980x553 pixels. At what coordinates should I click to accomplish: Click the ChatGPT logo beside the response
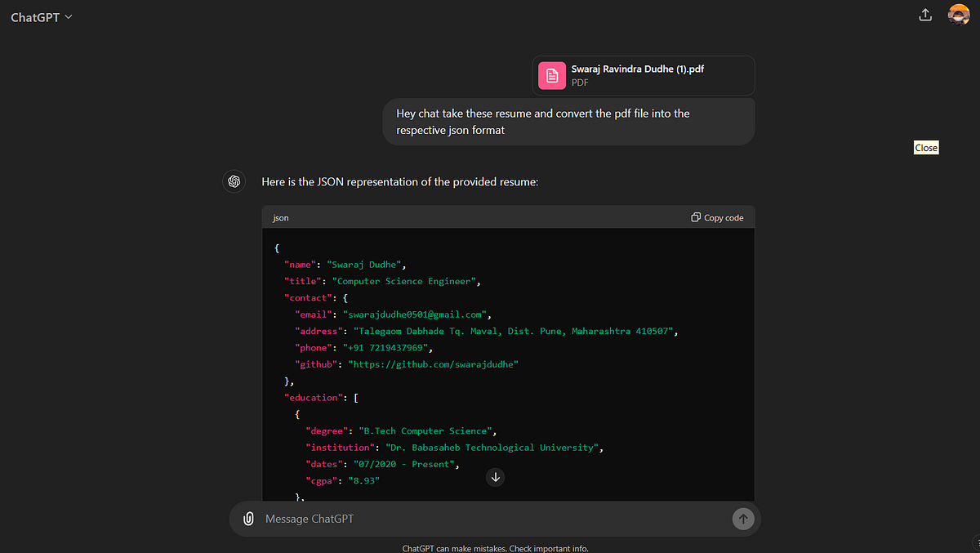[234, 181]
